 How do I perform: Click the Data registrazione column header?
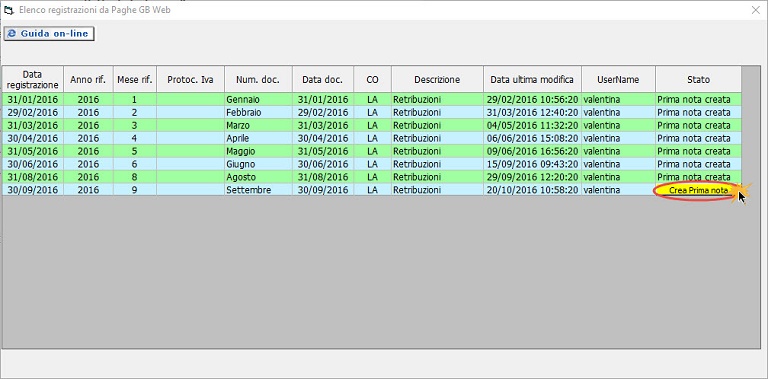tap(33, 79)
